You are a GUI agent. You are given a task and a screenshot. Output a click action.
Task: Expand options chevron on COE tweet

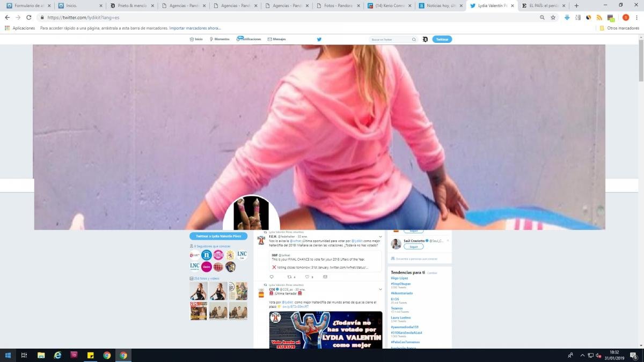[380, 290]
